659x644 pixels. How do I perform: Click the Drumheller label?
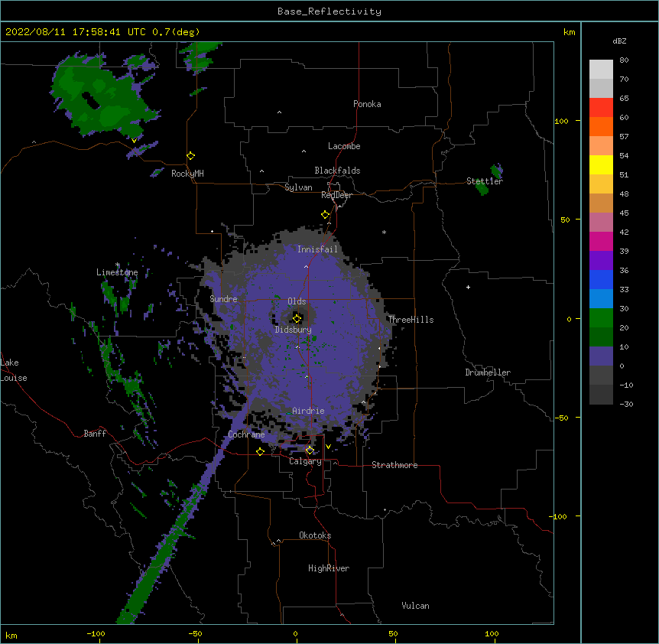point(488,372)
